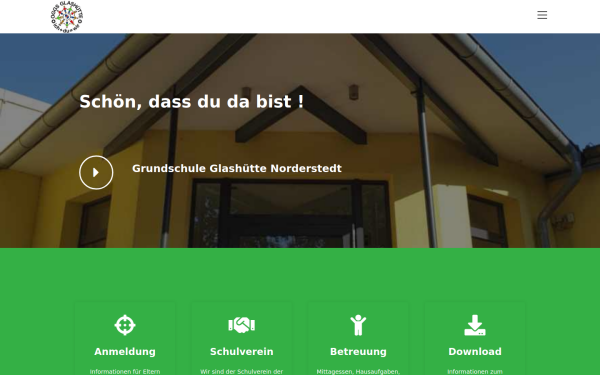Click the Download tray icon
This screenshot has width=600, height=375.
click(x=475, y=325)
